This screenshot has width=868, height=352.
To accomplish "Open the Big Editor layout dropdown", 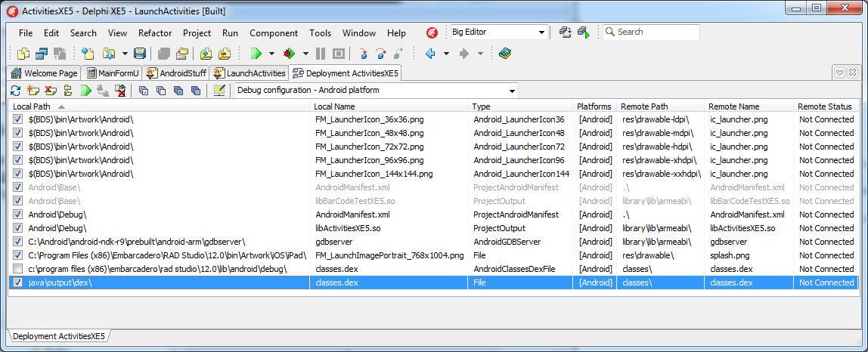I will tap(541, 32).
